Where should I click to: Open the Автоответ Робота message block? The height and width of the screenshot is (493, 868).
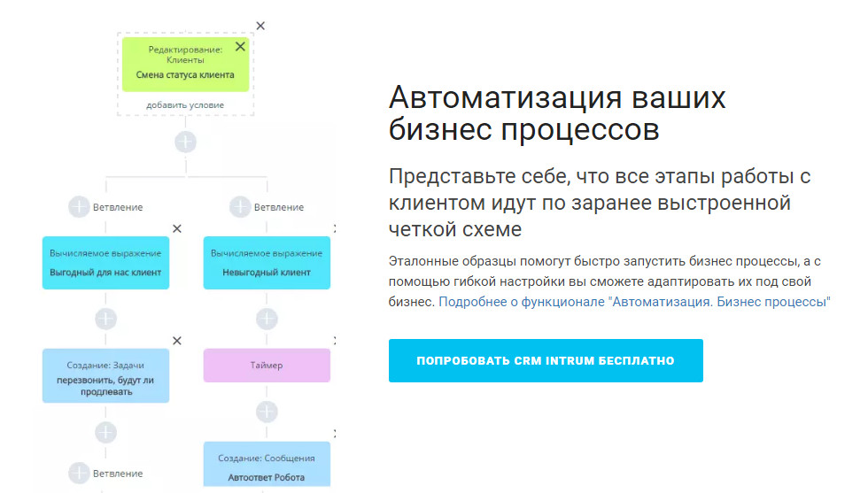(267, 466)
